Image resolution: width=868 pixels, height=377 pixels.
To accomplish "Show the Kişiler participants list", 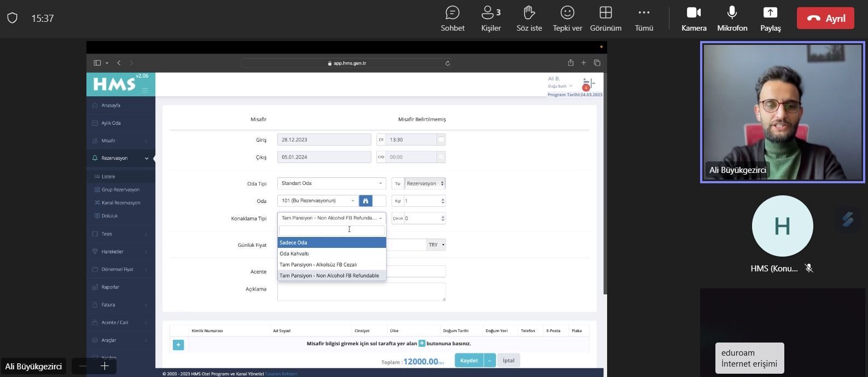I will (x=491, y=19).
